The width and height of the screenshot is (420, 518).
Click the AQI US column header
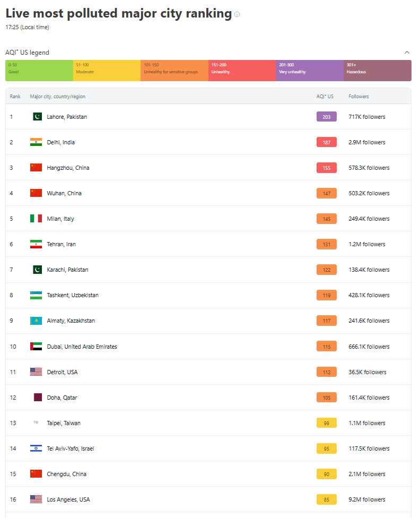(325, 97)
